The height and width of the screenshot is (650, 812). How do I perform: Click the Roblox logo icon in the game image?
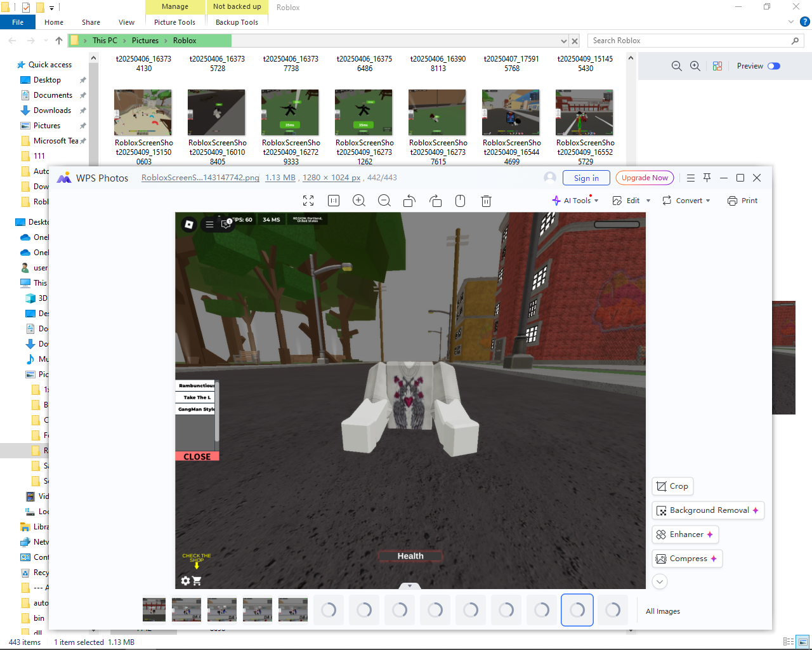[x=188, y=224]
